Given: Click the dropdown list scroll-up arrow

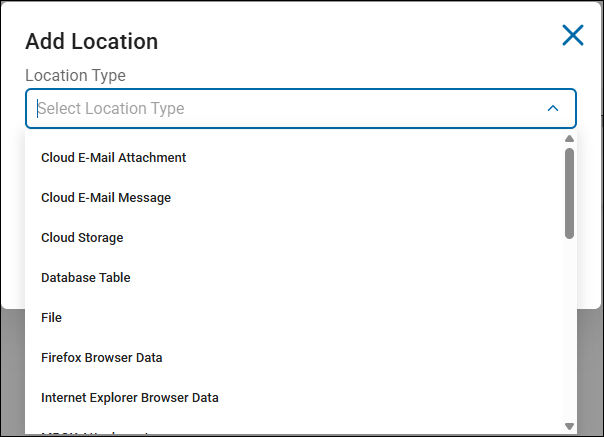Looking at the screenshot, I should click(x=569, y=139).
